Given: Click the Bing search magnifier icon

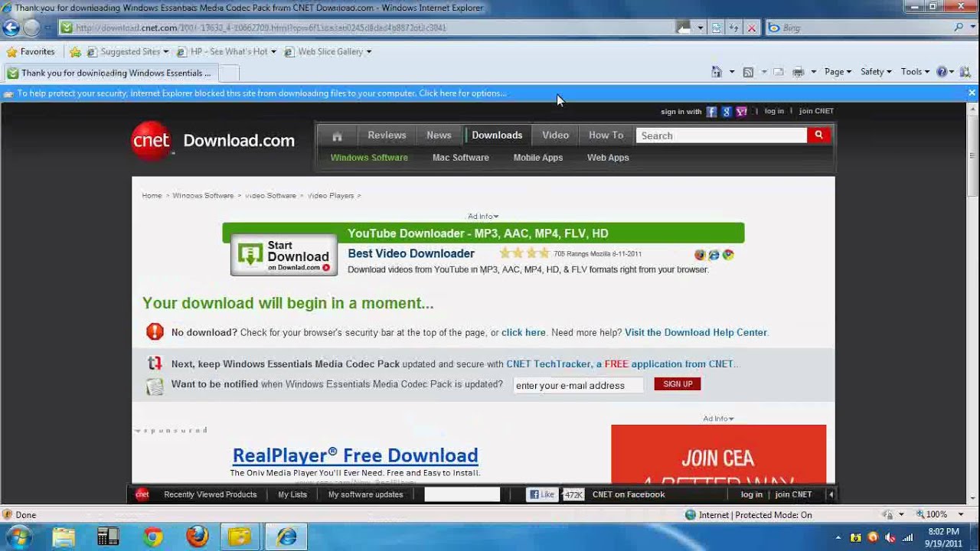Looking at the screenshot, I should click(x=959, y=28).
